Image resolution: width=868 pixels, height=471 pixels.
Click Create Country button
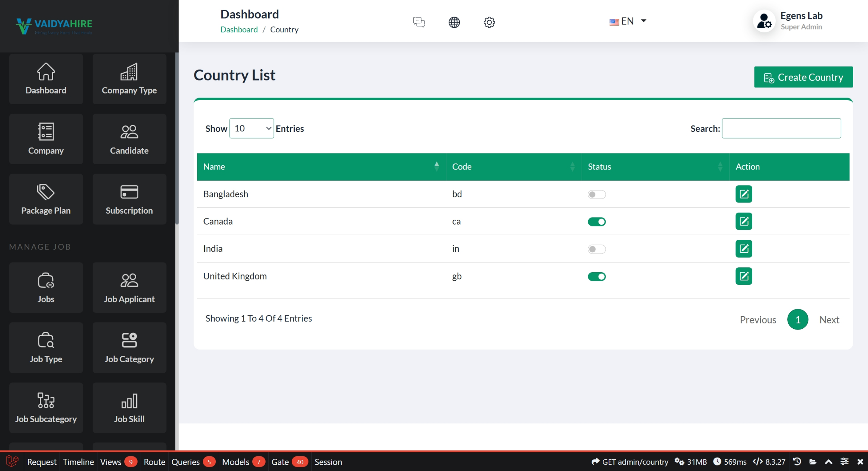[x=803, y=77]
